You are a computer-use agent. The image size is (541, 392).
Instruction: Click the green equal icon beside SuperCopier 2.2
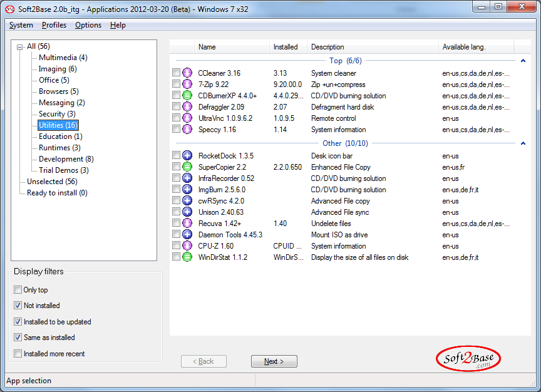pyautogui.click(x=187, y=167)
